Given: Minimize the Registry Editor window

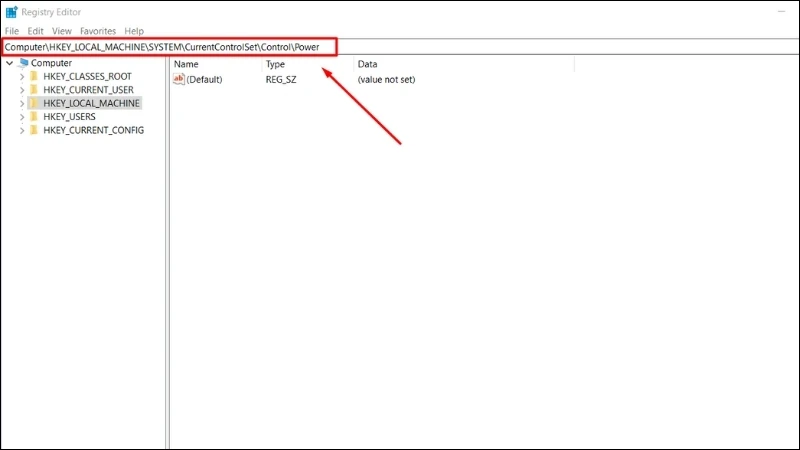Looking at the screenshot, I should [x=781, y=11].
